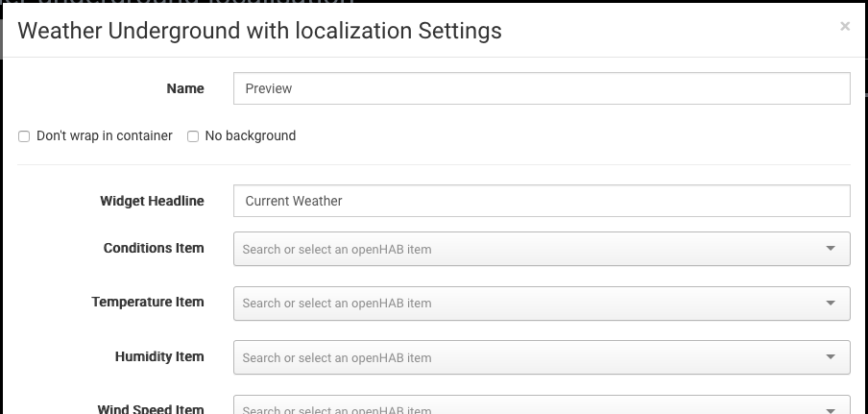
Task: Click the Conditions Item dropdown arrow
Action: [x=831, y=249]
